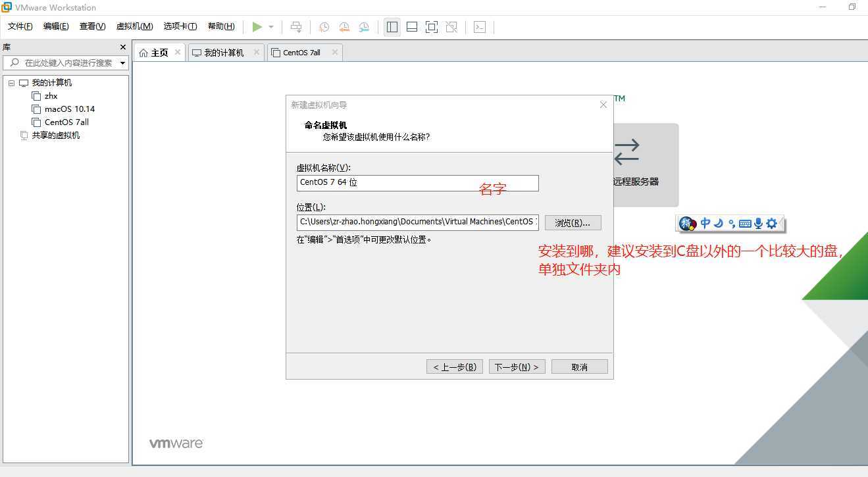This screenshot has height=477, width=868.
Task: Click the VMware Workstation title bar icon
Action: [x=7, y=7]
